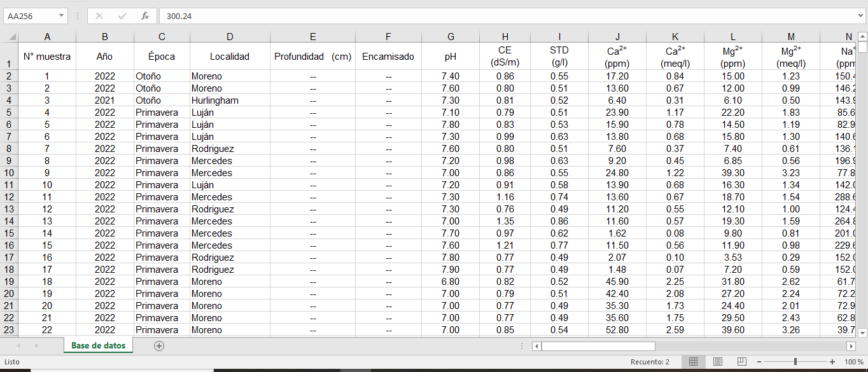
Task: Select the Base de datos sheet tab
Action: [x=98, y=346]
